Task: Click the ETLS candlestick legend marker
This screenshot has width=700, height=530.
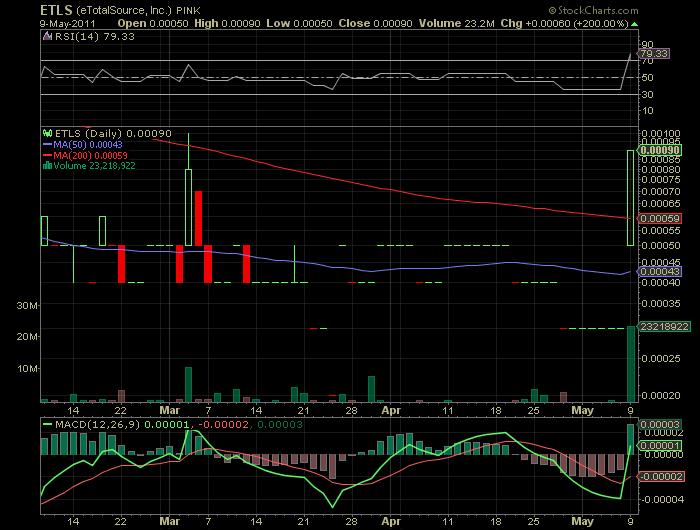Action: click(x=47, y=131)
